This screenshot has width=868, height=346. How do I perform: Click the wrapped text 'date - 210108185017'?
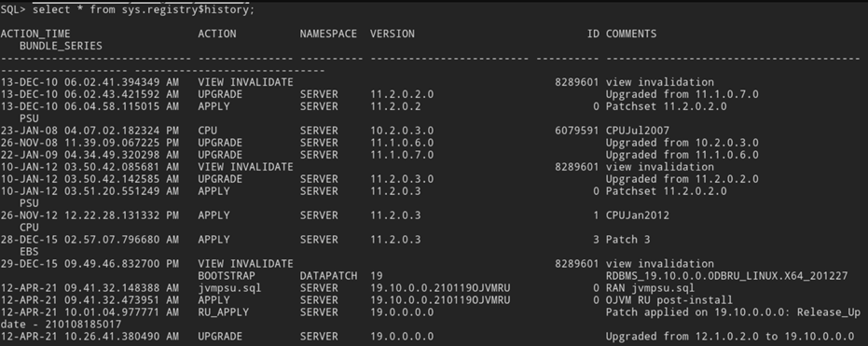pyautogui.click(x=61, y=325)
